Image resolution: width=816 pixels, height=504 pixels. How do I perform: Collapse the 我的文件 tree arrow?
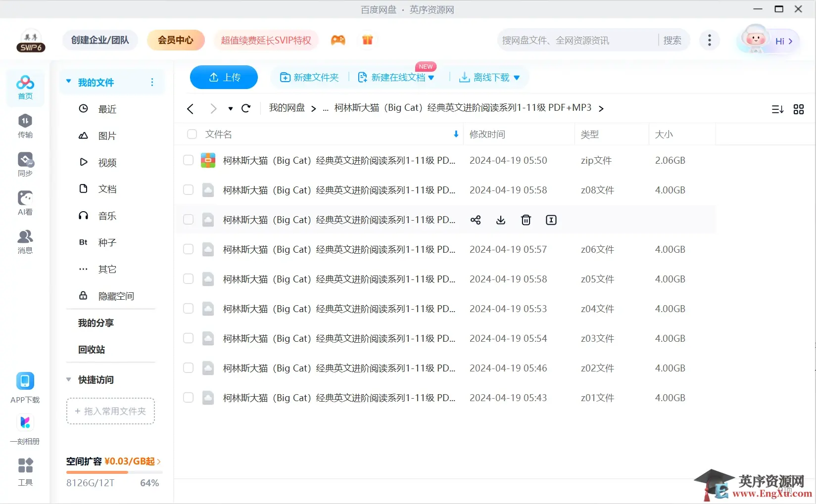[69, 82]
